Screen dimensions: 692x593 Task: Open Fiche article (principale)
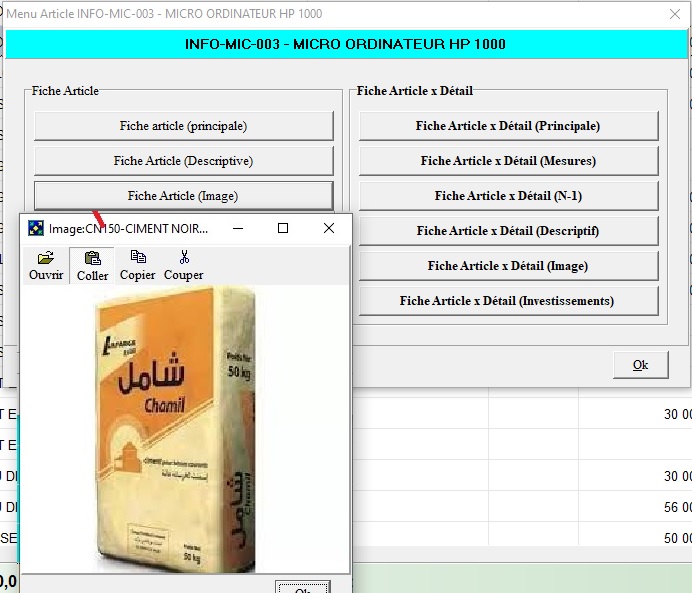click(x=183, y=126)
